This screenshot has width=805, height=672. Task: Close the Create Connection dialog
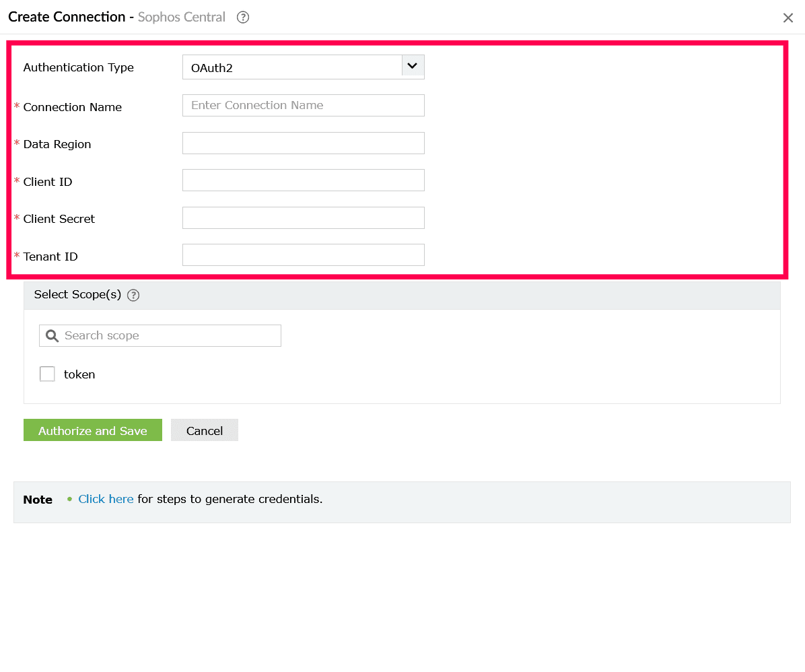pyautogui.click(x=788, y=18)
